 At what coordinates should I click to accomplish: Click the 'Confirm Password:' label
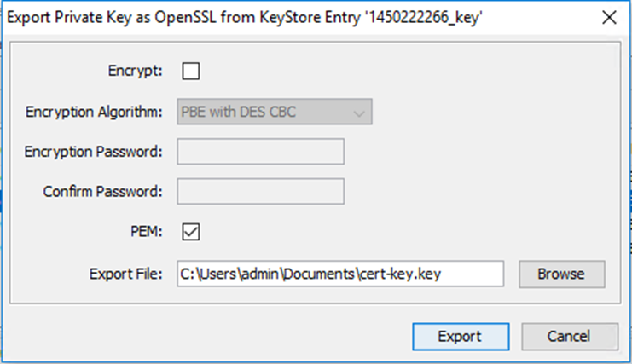tap(102, 192)
